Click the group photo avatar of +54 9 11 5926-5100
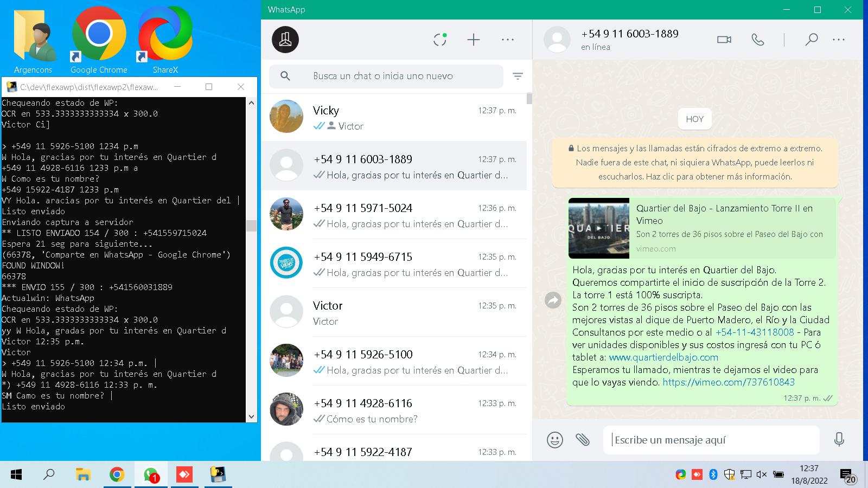 pos(286,361)
